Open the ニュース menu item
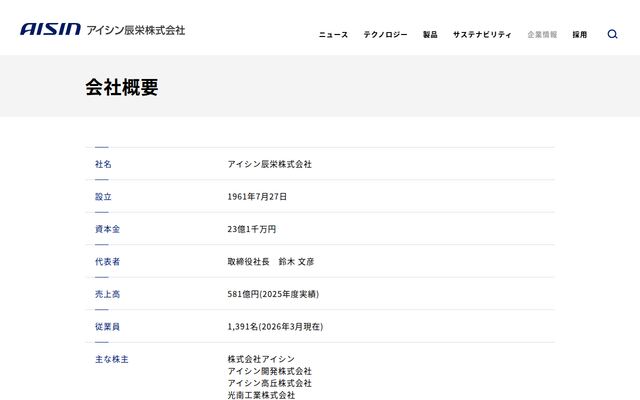The width and height of the screenshot is (640, 400). tap(333, 35)
